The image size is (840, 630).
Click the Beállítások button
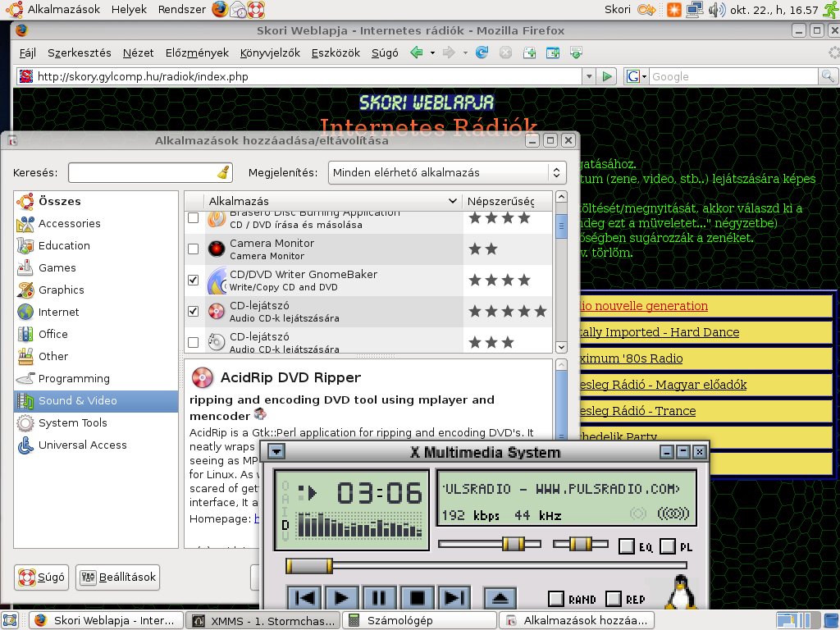118,577
